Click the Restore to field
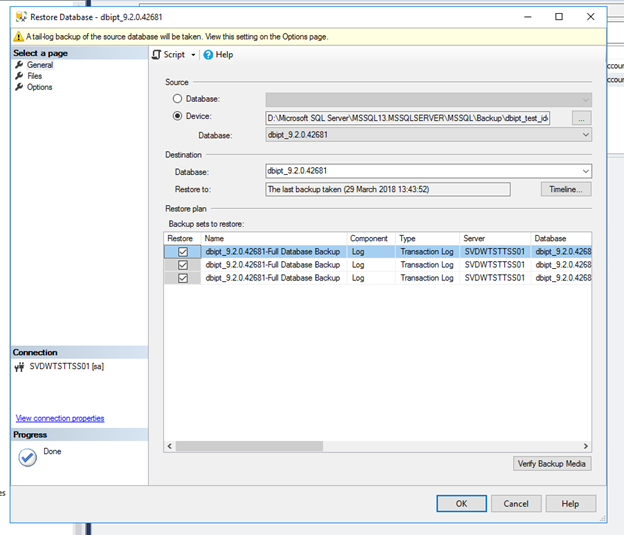 388,189
